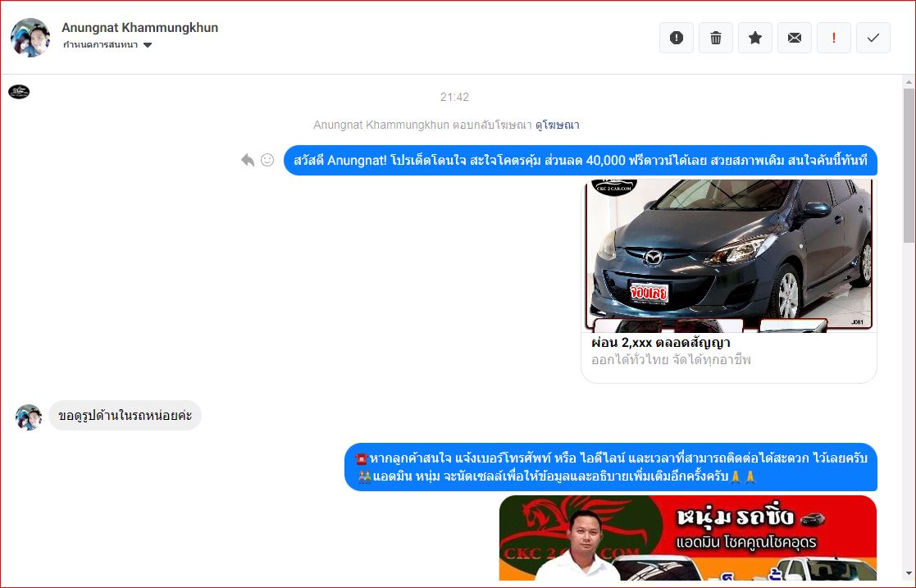Open Anungnat Khammungkhun profile picture in header
The height and width of the screenshot is (588, 916).
coord(30,38)
